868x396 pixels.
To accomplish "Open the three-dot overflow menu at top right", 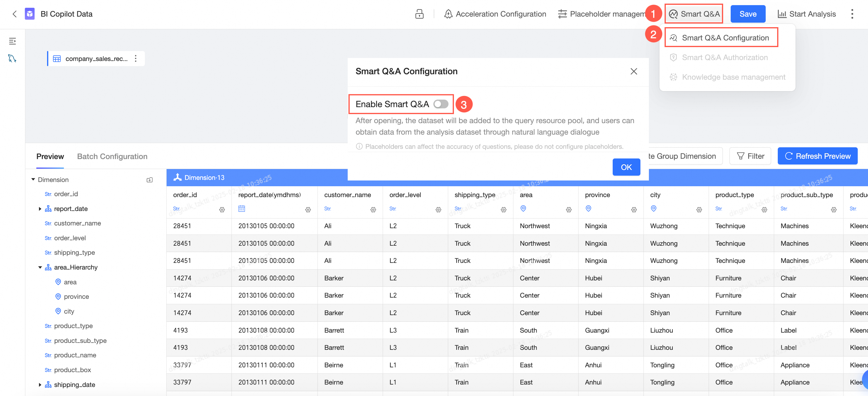I will click(852, 14).
